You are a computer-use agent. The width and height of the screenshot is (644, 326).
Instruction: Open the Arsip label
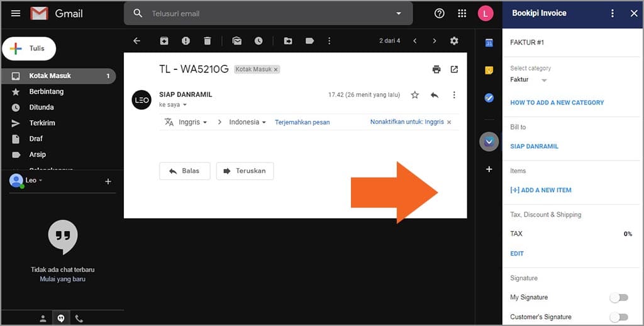(x=37, y=155)
